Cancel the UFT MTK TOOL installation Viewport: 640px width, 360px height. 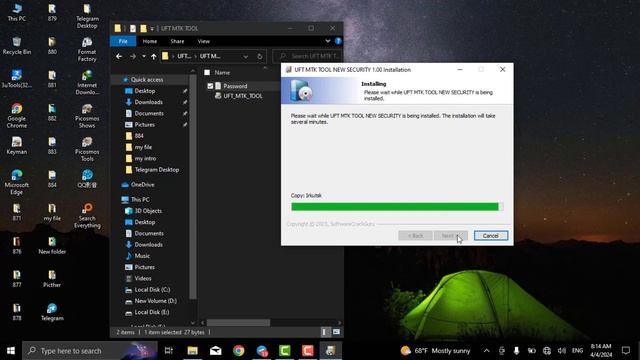tap(491, 236)
